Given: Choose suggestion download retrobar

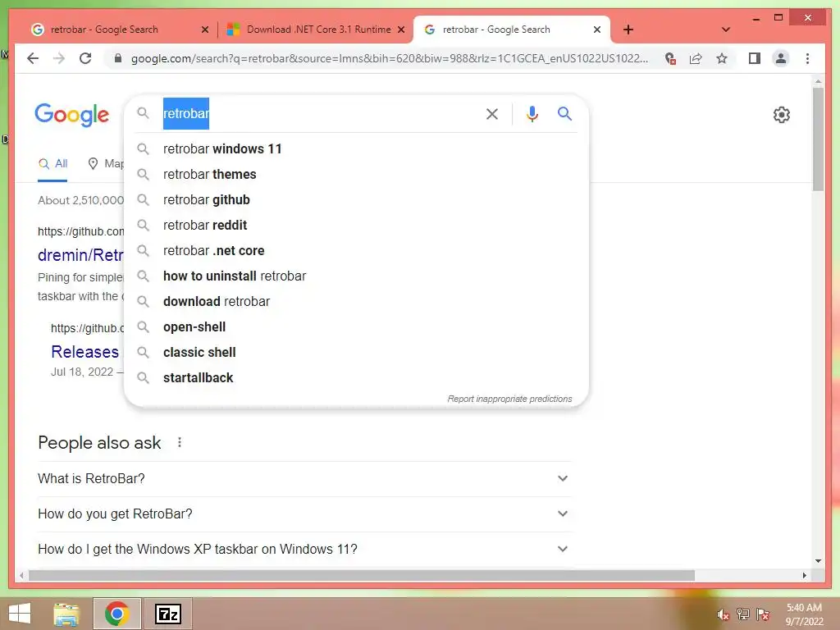Looking at the screenshot, I should (x=356, y=302).
